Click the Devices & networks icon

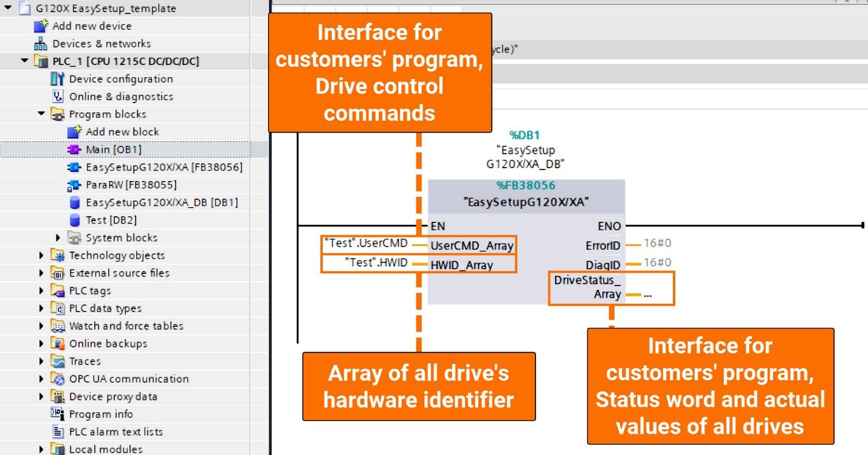tap(41, 44)
